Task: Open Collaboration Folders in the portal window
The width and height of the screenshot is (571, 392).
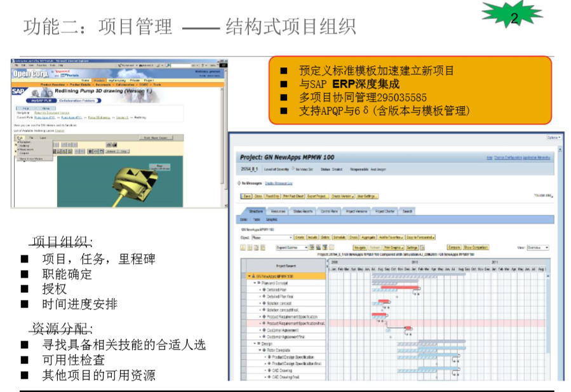Action: pyautogui.click(x=77, y=100)
